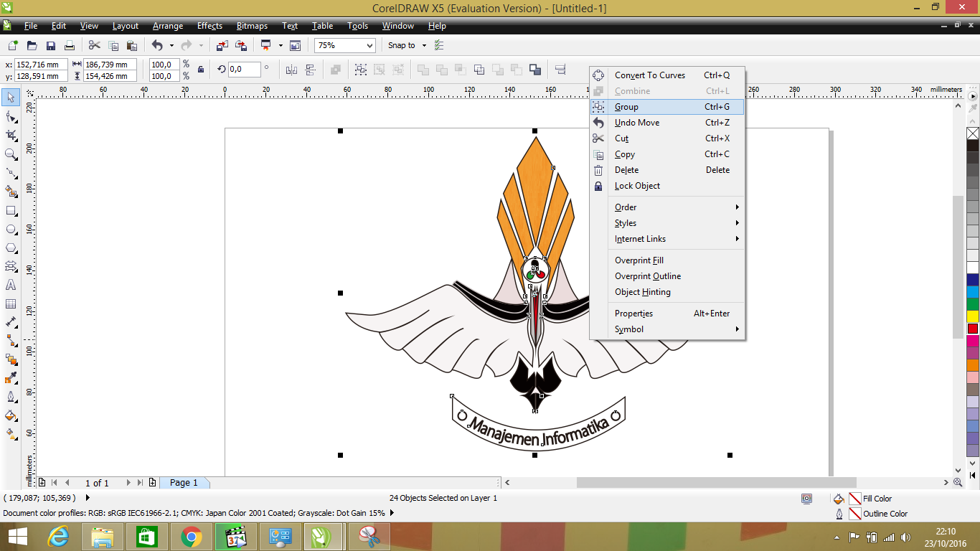
Task: Click Overprint Fill in context menu
Action: tap(667, 260)
